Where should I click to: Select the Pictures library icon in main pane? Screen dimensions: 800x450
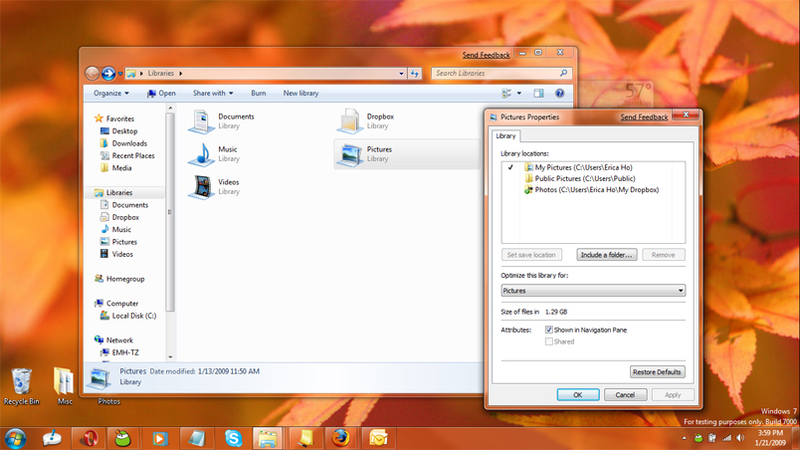click(x=349, y=154)
